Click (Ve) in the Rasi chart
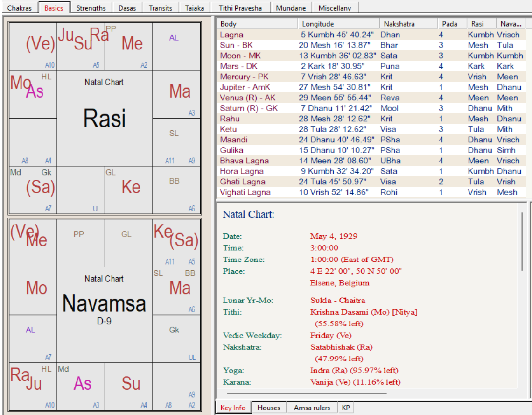Viewport: 532px width, 415px height. click(x=41, y=44)
